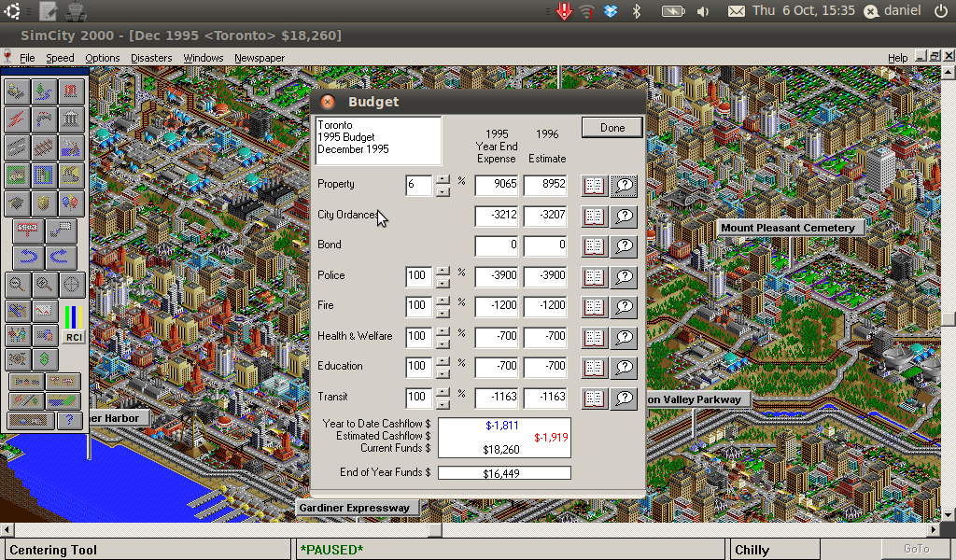This screenshot has height=560, width=956.
Task: Open the Industry window icon
Action: (44, 334)
